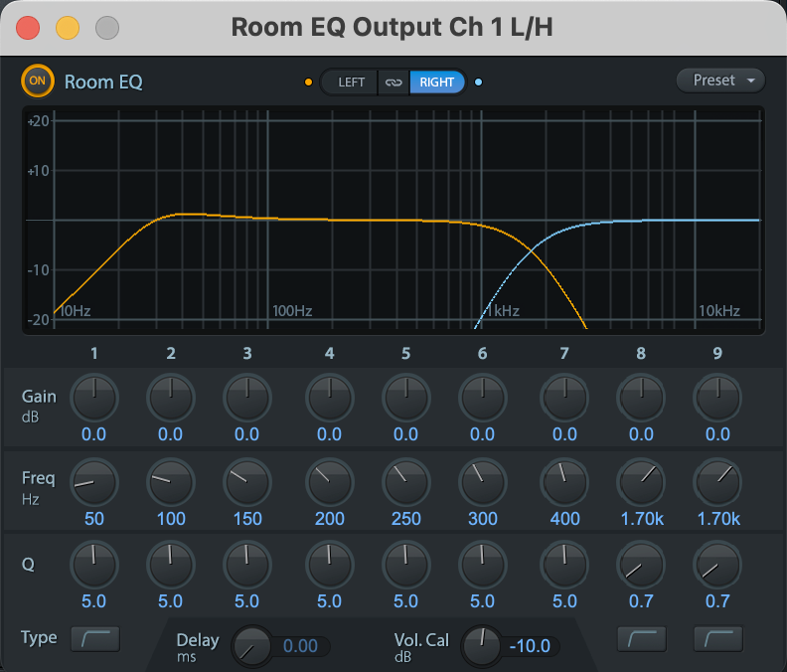Image resolution: width=787 pixels, height=672 pixels.
Task: Select the LEFT channel button
Action: [351, 82]
